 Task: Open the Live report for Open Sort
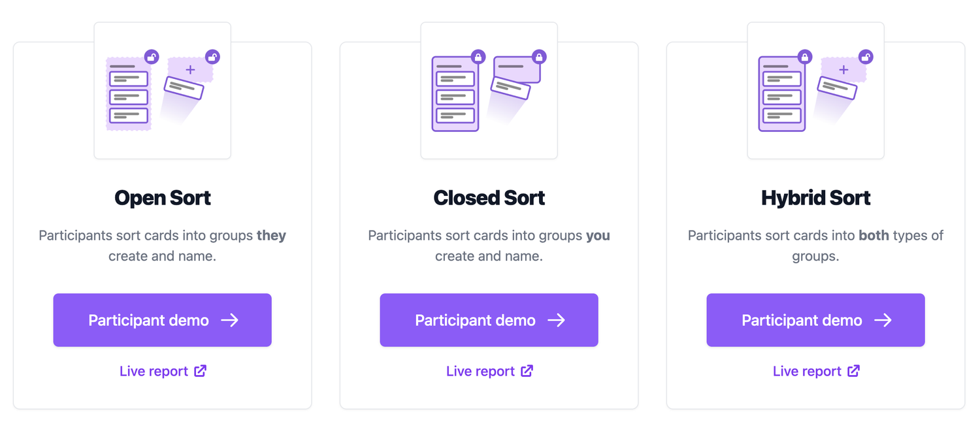(162, 370)
